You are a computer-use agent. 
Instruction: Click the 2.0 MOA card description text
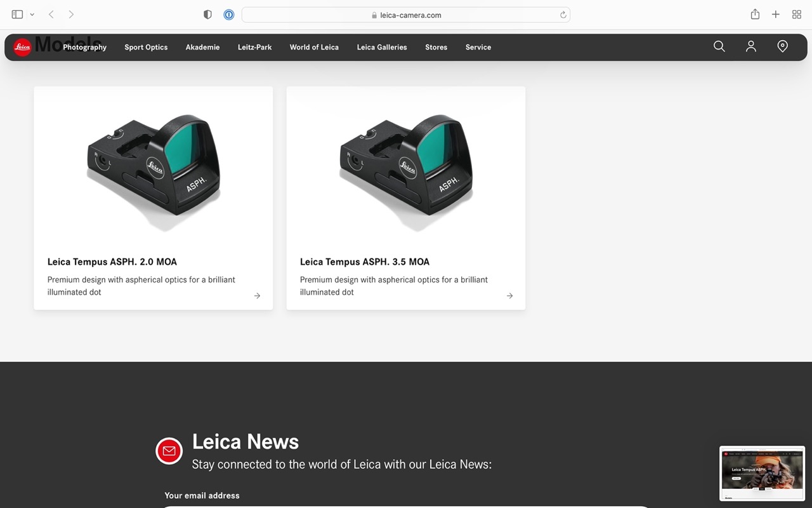[x=141, y=286]
